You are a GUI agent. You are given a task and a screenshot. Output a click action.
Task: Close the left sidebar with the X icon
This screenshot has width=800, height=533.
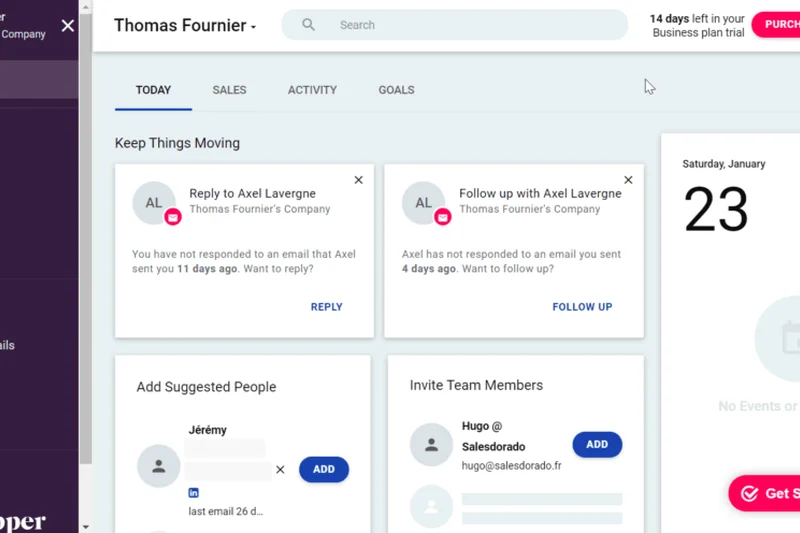click(68, 26)
